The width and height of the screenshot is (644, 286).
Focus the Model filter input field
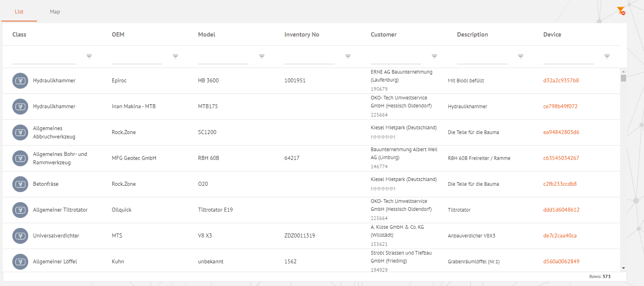(x=223, y=58)
